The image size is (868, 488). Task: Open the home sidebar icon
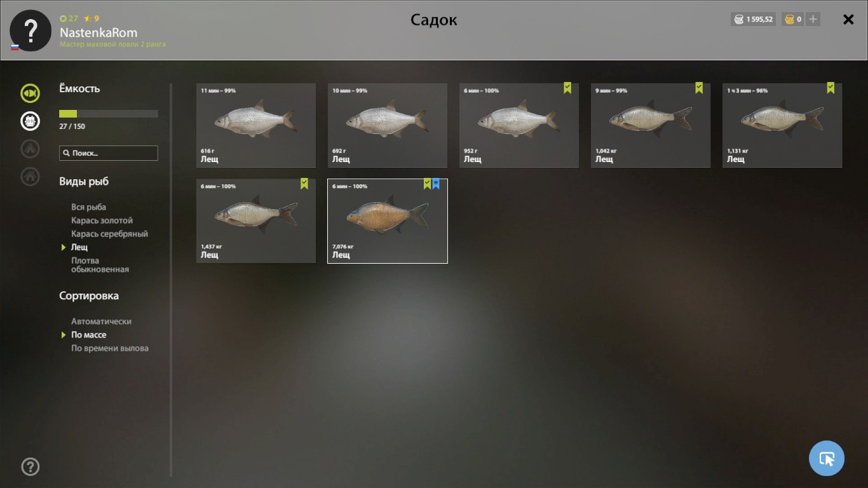30,176
